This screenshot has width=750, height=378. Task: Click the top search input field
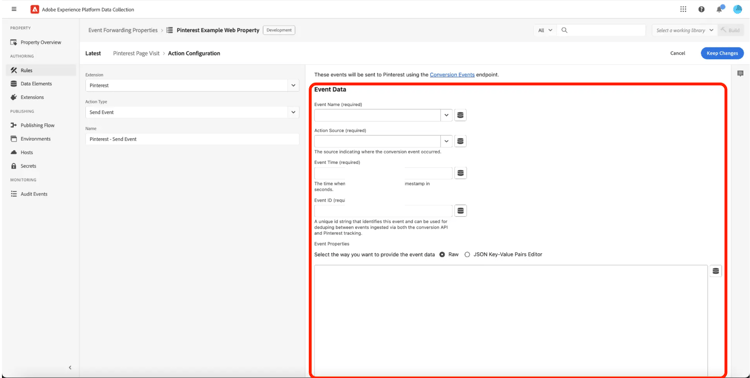(x=602, y=30)
